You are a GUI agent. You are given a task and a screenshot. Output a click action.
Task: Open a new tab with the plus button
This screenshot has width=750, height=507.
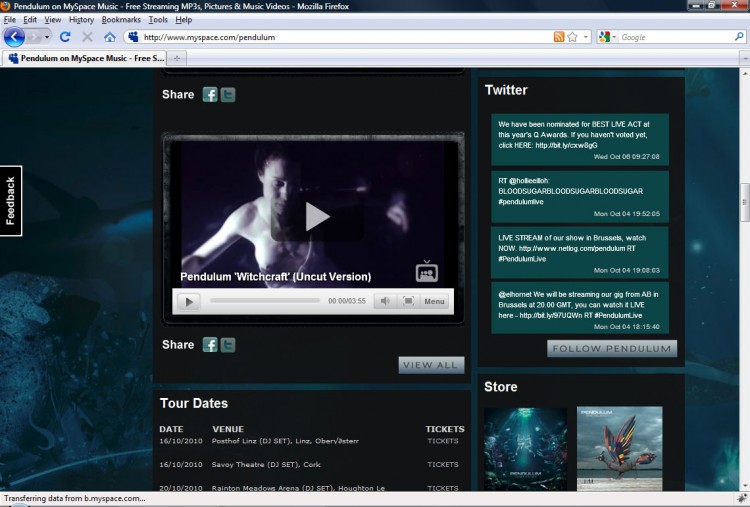point(176,58)
